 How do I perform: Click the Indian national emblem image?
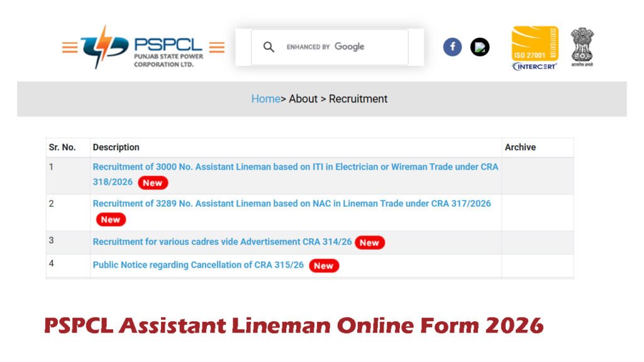[x=582, y=47]
